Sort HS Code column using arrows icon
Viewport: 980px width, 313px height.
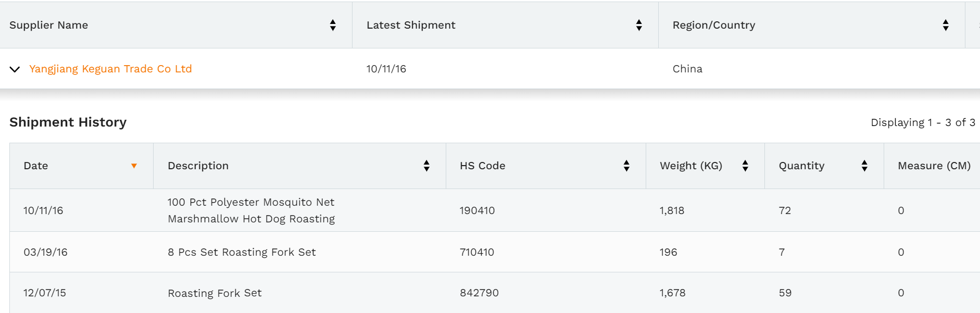tap(626, 166)
